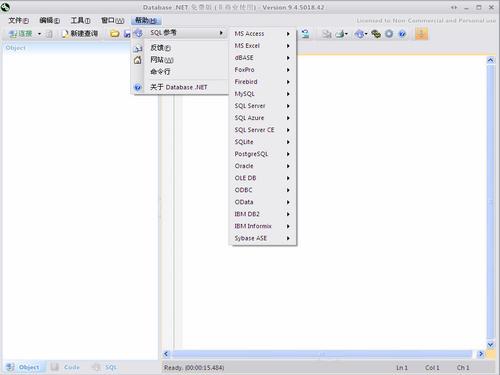Click the printer toolbar icon

click(327, 34)
